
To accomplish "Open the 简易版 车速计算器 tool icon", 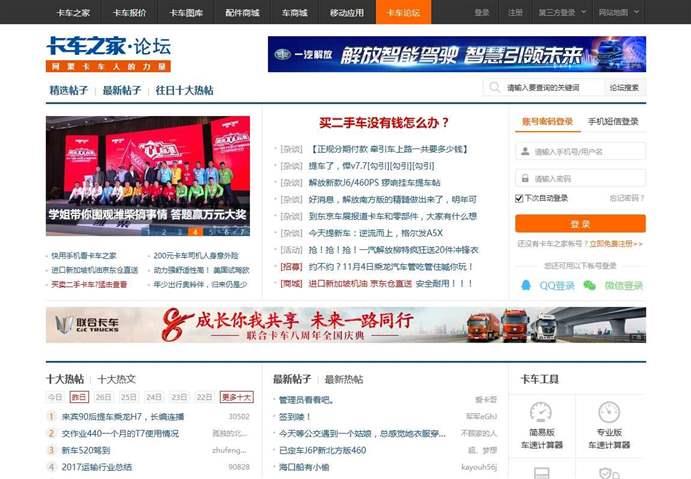I will [x=541, y=412].
